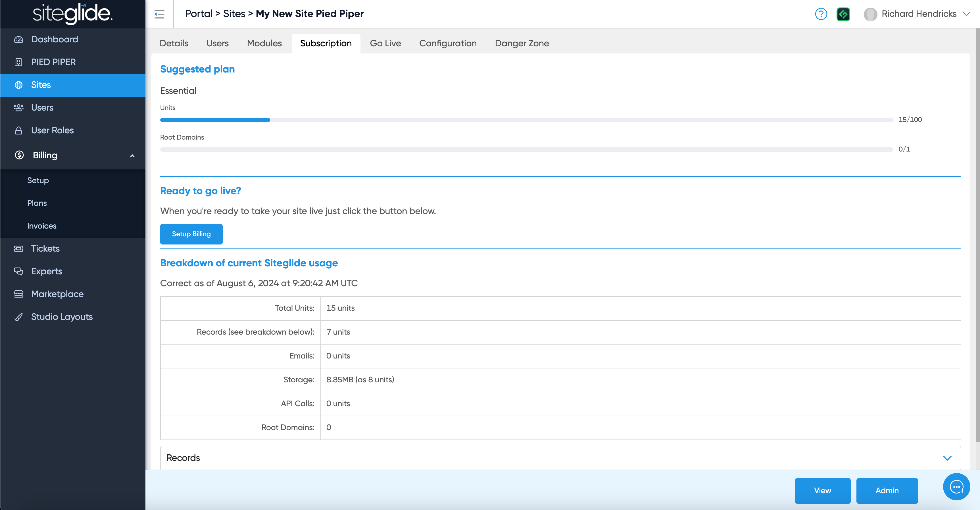The width and height of the screenshot is (980, 510).
Task: Click the Suggested plan heading
Action: [x=197, y=69]
